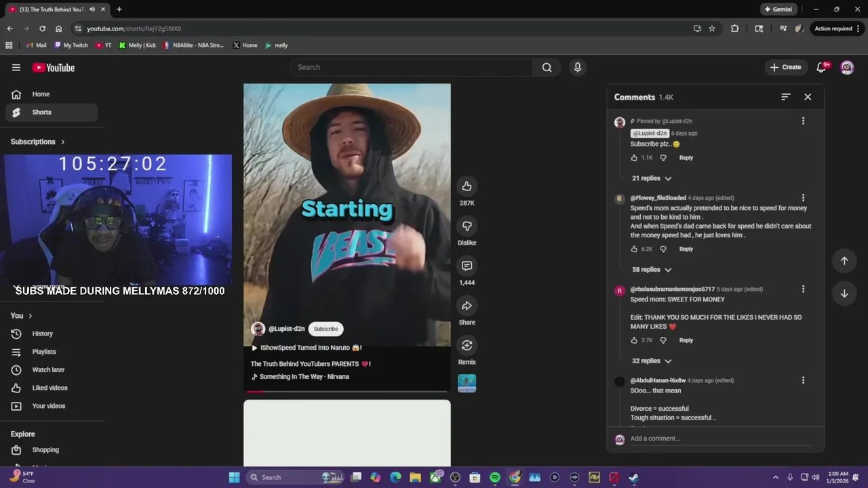Open History in sidebar
The width and height of the screenshot is (868, 488).
click(x=52, y=333)
